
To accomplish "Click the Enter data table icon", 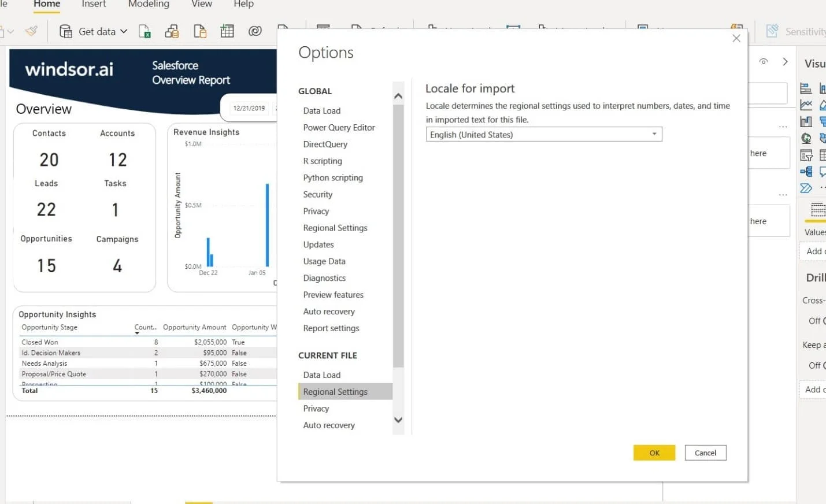I will tap(227, 31).
